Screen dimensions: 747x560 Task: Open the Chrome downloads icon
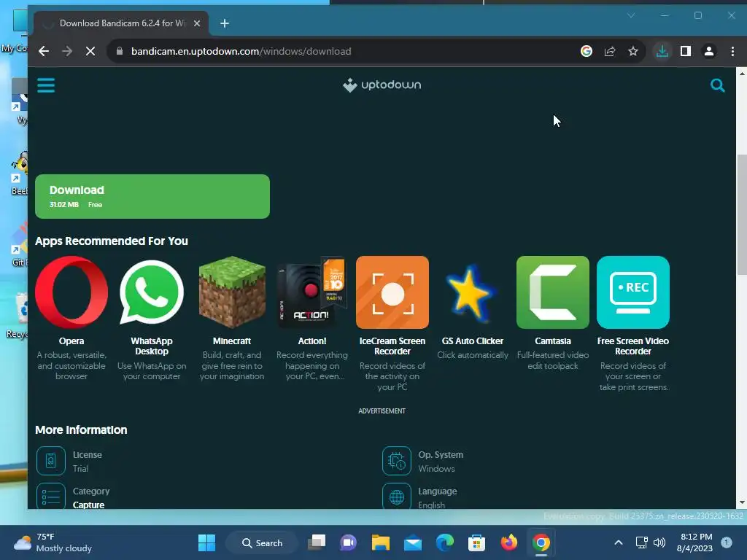click(662, 51)
